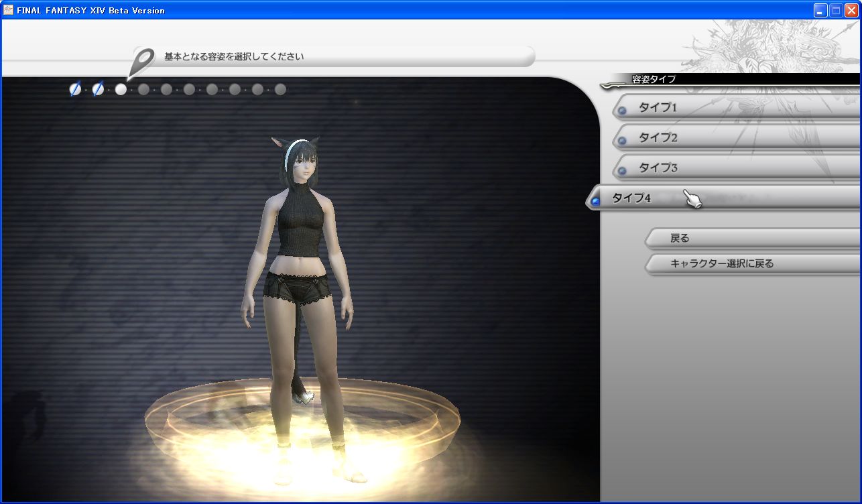Click the FINAL FANTASY XIV Beta Version title text
The width and height of the screenshot is (862, 504).
[x=90, y=10]
